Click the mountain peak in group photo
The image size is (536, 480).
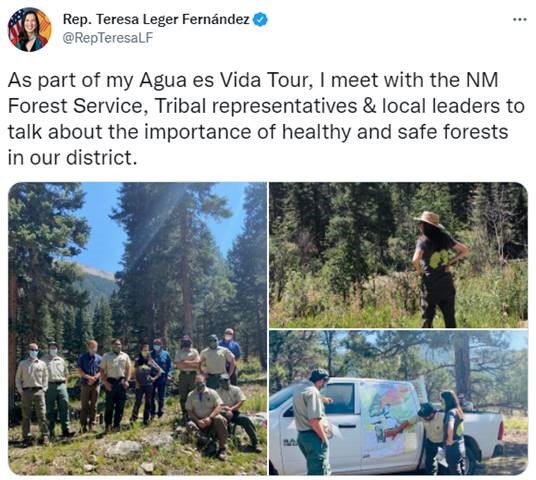click(x=97, y=273)
